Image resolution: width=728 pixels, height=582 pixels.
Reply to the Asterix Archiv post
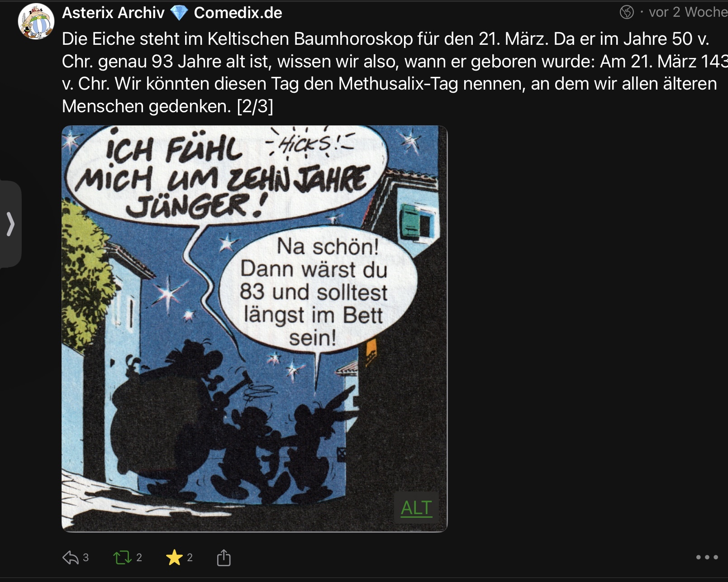tap(71, 558)
